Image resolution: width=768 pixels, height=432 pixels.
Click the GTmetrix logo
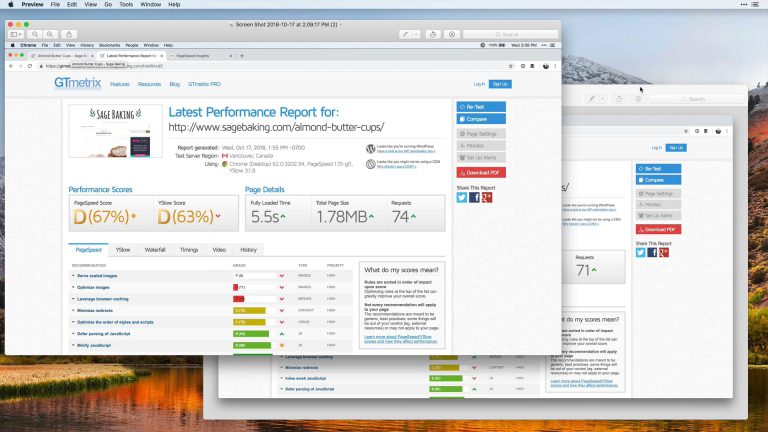[77, 83]
